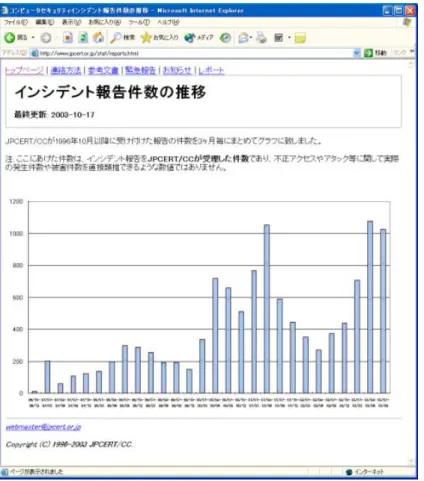Image resolution: width=424 pixels, height=481 pixels.
Task: Follow the お知らせ link
Action: point(177,70)
